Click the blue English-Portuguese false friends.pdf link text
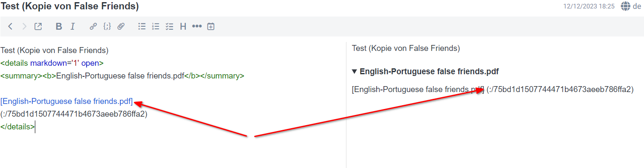Viewport: 644px width, 168px height. pos(67,101)
